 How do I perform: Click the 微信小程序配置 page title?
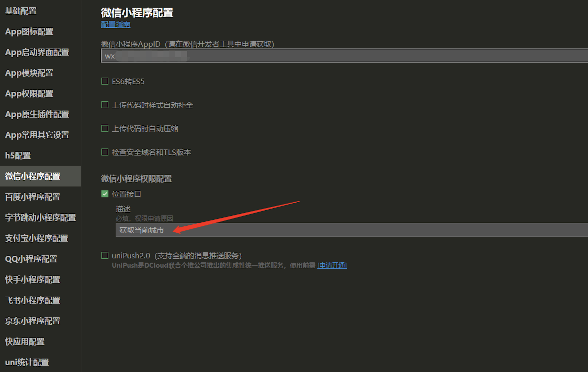137,13
